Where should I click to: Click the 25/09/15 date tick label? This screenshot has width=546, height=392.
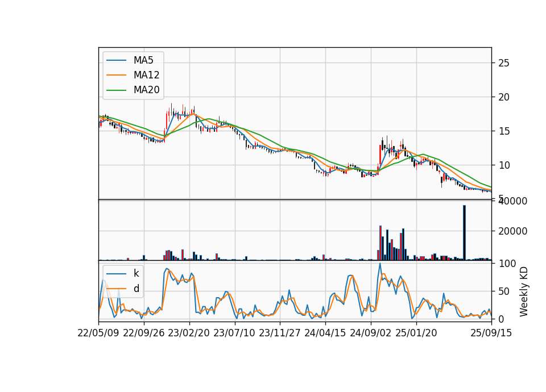(x=491, y=333)
